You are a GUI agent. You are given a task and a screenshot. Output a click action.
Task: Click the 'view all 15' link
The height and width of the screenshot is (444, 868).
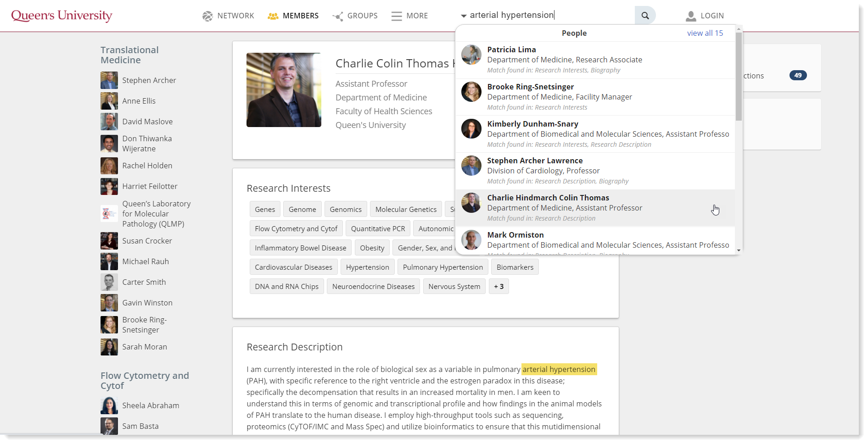pyautogui.click(x=705, y=33)
